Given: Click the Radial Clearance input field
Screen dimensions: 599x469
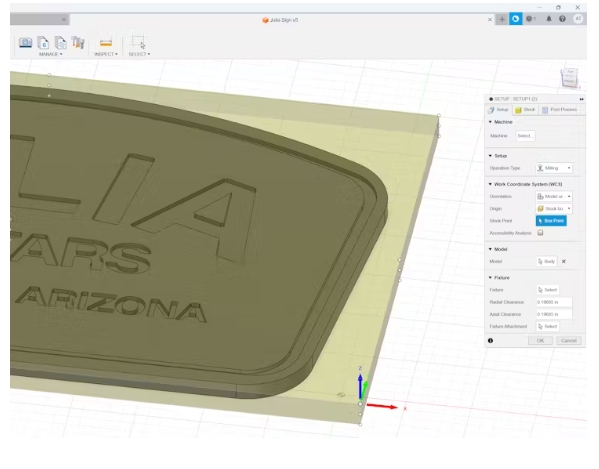Looking at the screenshot, I should pyautogui.click(x=554, y=302).
